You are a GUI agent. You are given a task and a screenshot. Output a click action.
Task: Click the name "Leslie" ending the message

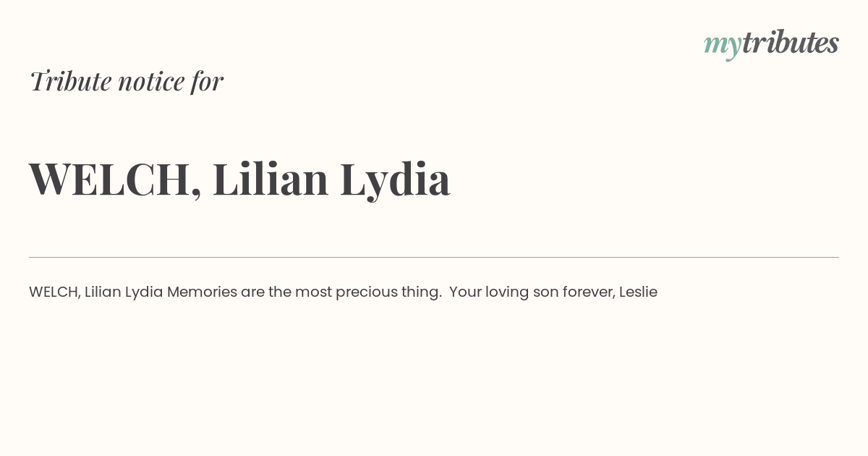pos(638,292)
